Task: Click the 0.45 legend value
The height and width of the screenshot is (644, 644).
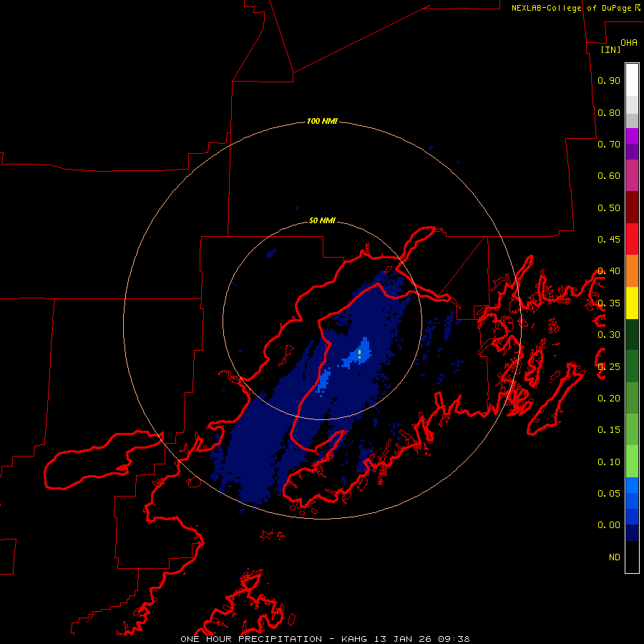Action: (x=609, y=240)
